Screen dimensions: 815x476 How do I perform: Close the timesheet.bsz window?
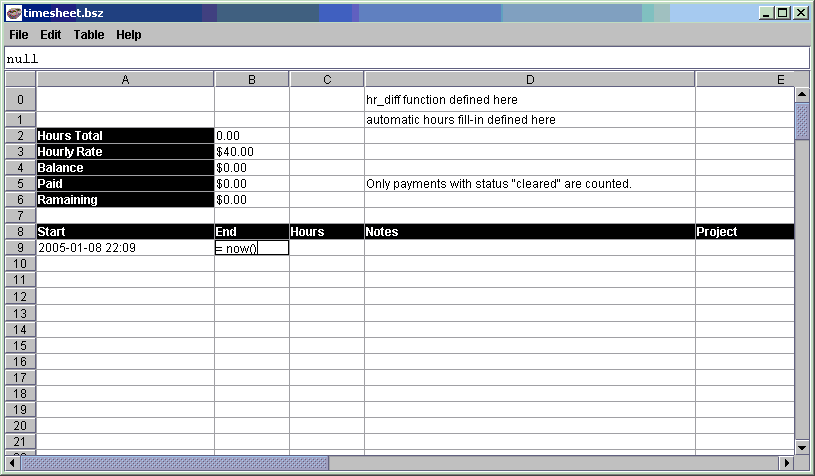pyautogui.click(x=801, y=13)
